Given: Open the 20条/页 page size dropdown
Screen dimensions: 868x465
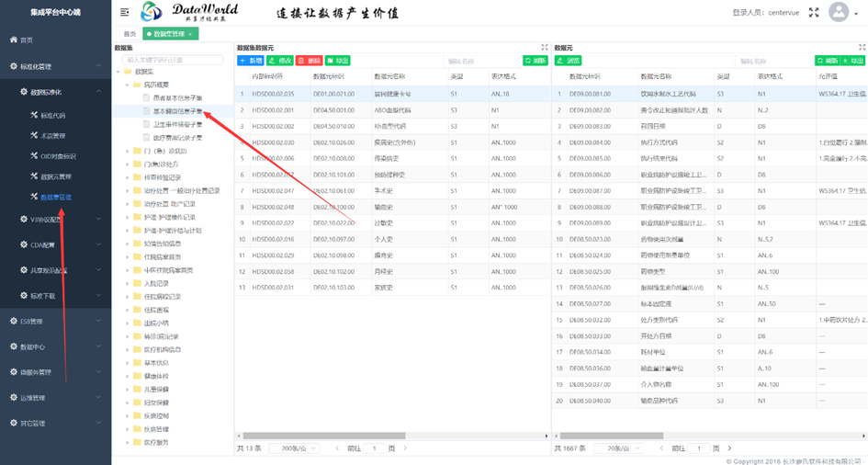Looking at the screenshot, I should click(x=619, y=448).
